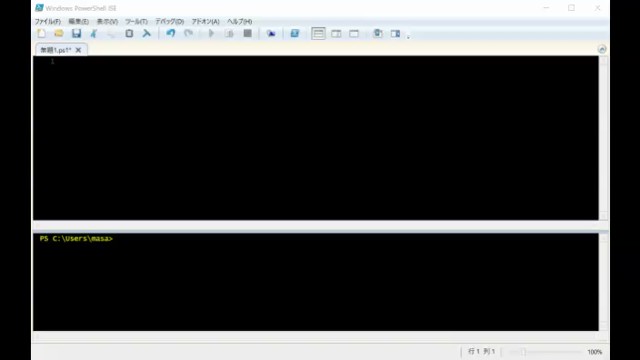
Task: Collapse the script pane with the chevron
Action: coord(602,49)
